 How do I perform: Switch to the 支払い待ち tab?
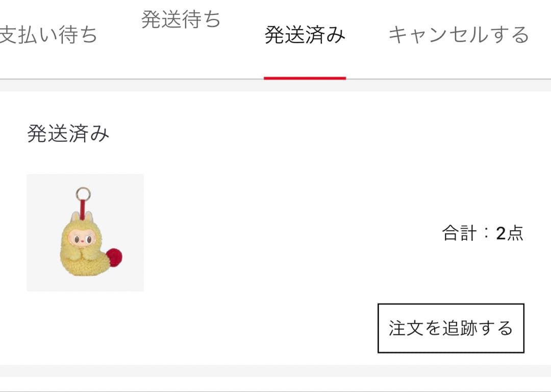[47, 35]
